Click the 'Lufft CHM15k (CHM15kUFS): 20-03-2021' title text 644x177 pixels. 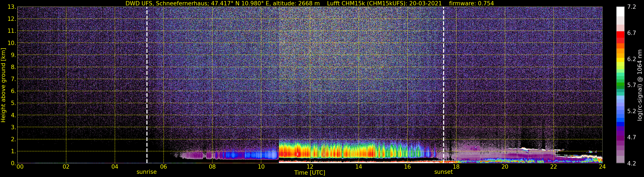[384, 3]
